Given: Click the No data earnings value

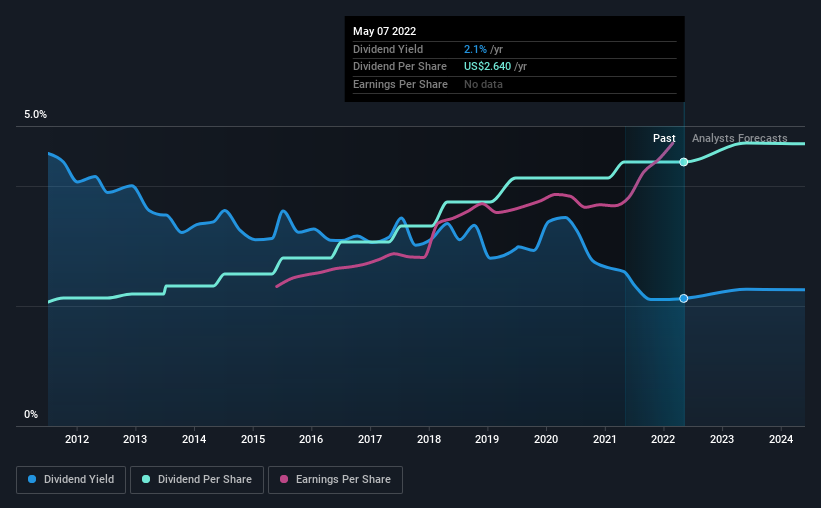Looking at the screenshot, I should coord(483,84).
